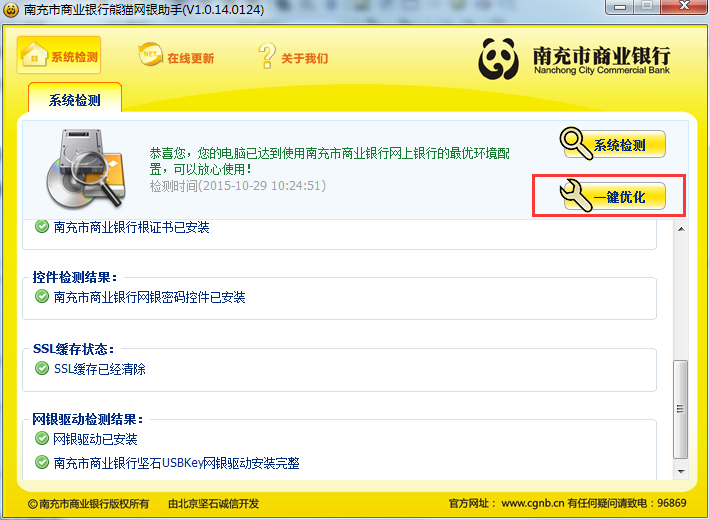Select text 南充市商业银行网银密码控件已安装
The width and height of the screenshot is (710, 520).
[149, 297]
